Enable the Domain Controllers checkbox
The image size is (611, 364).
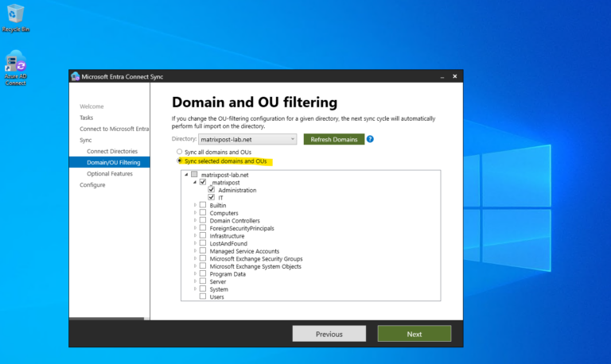[x=203, y=220]
